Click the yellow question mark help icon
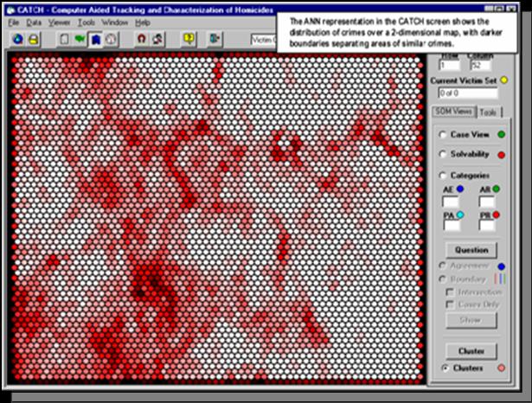The image size is (532, 403). click(189, 39)
